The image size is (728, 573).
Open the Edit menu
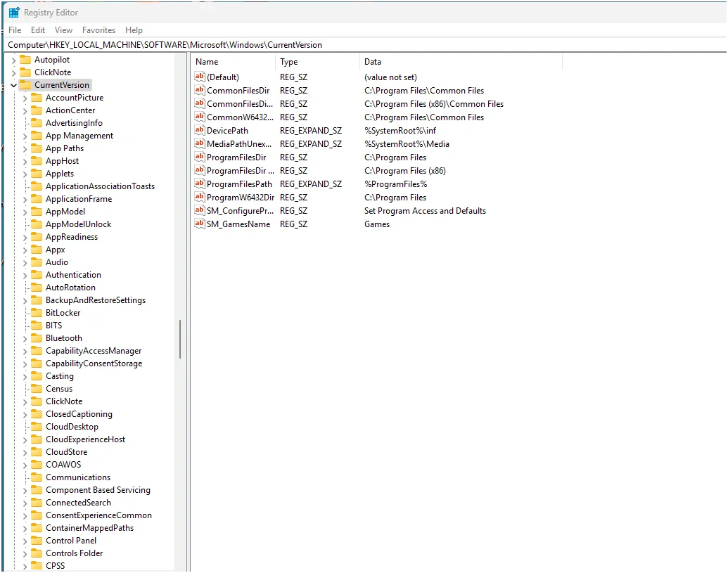[37, 30]
